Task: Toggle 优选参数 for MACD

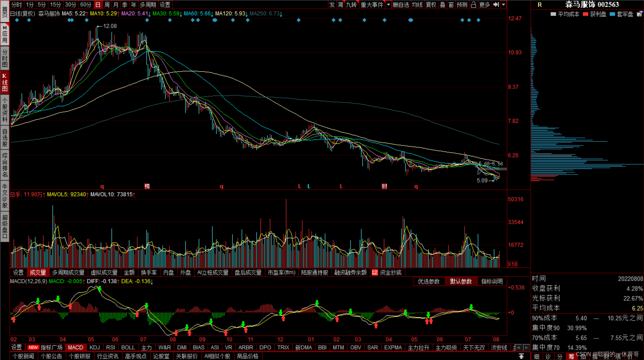Action: tap(429, 281)
